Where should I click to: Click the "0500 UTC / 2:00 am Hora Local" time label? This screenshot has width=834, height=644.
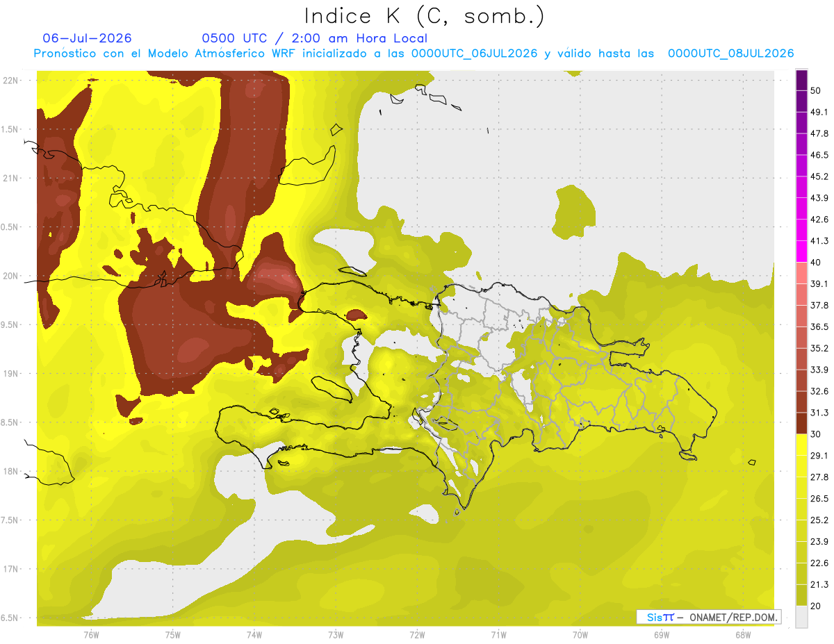point(315,38)
